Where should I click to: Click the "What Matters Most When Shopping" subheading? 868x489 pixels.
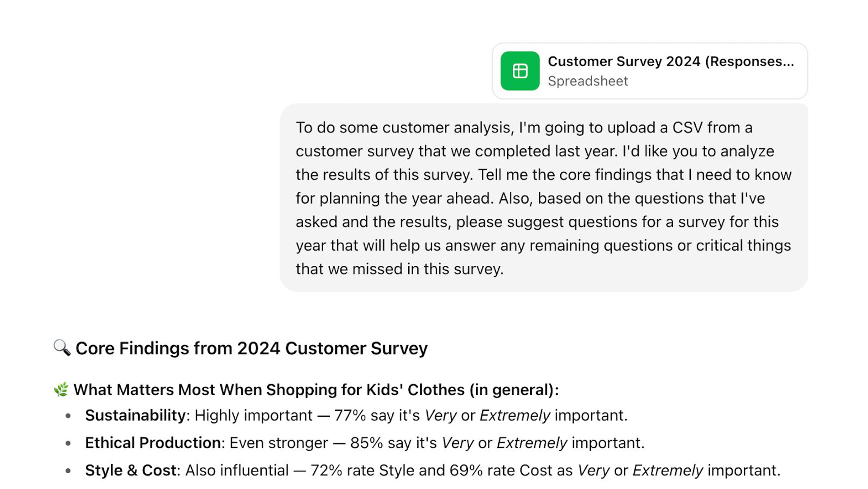[316, 390]
